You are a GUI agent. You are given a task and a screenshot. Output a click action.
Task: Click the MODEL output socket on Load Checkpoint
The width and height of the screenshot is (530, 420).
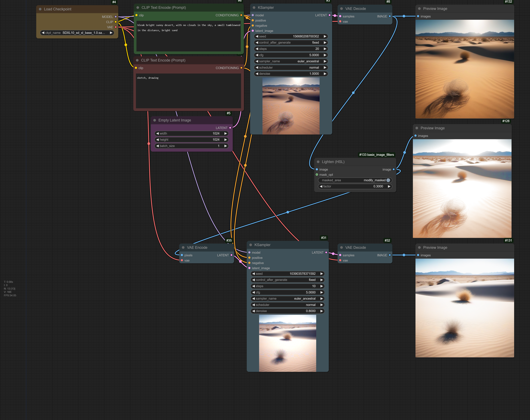click(x=115, y=17)
